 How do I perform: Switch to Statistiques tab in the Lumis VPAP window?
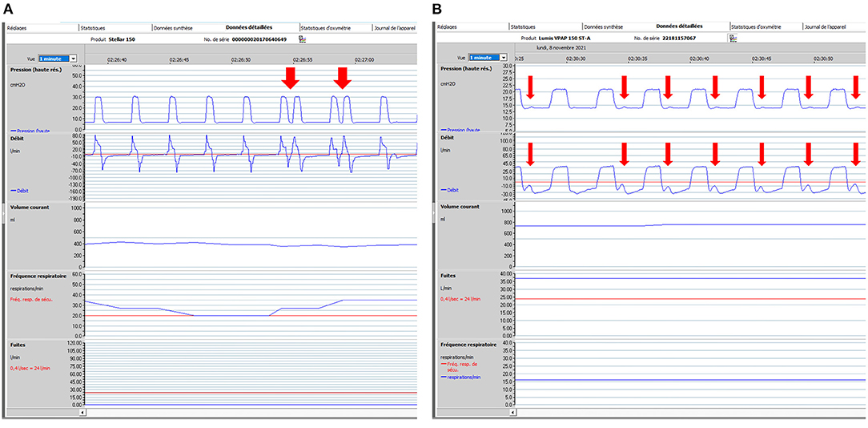(524, 26)
